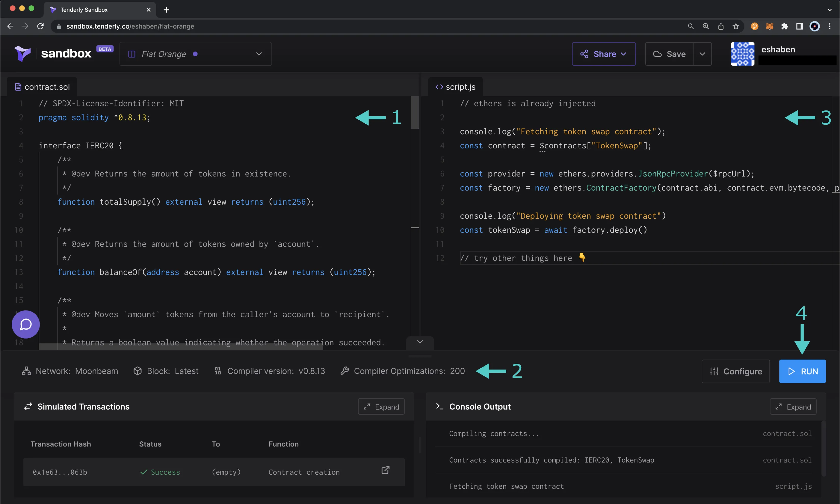Click the Contract creation function cell
The height and width of the screenshot is (504, 840).
click(x=304, y=472)
